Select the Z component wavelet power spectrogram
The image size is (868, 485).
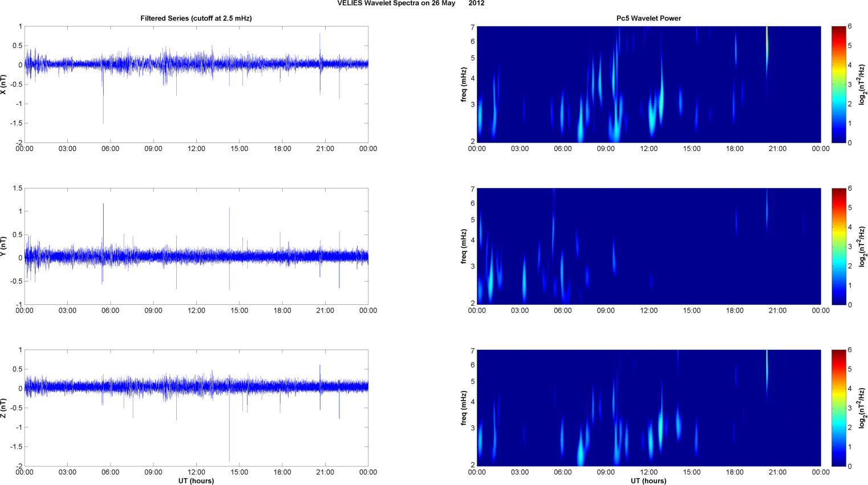click(648, 408)
